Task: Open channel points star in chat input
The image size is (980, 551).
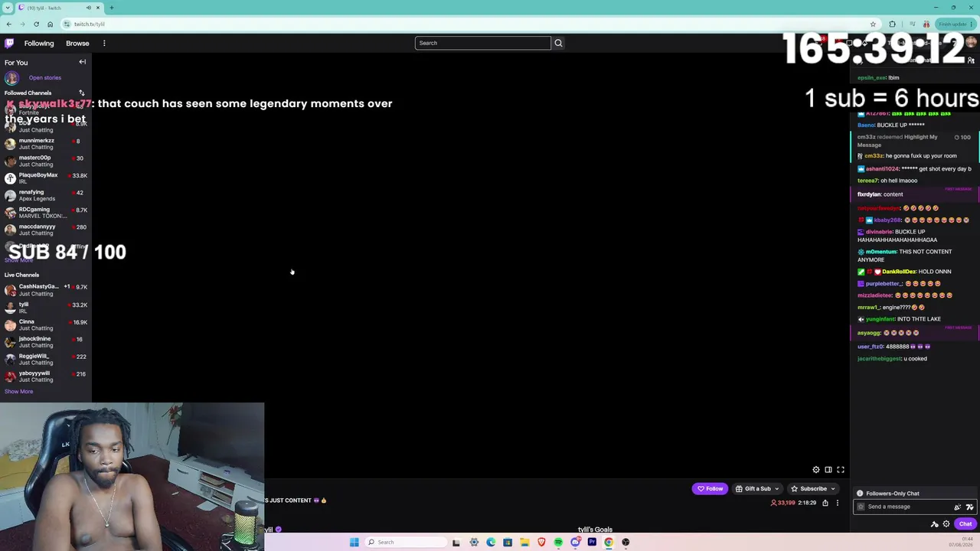Action: tap(861, 507)
